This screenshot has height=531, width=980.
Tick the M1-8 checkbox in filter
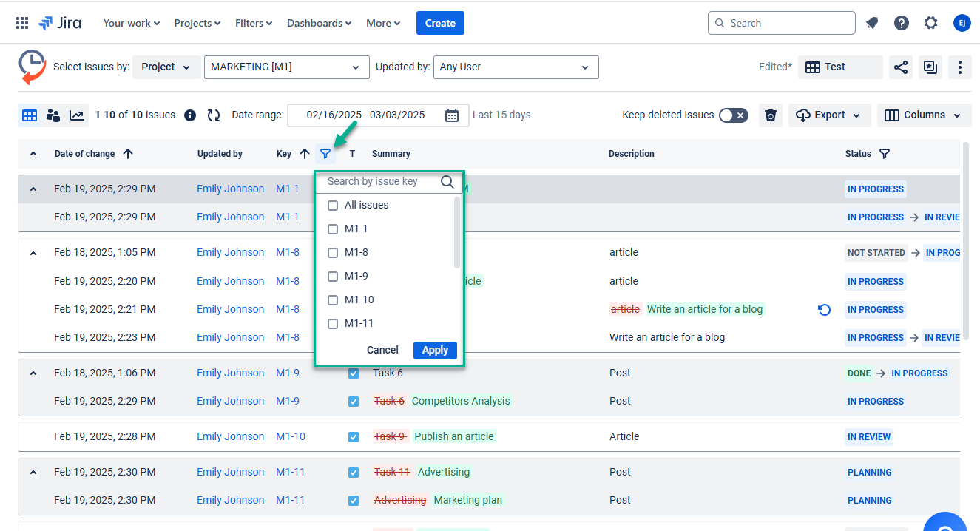(x=333, y=253)
